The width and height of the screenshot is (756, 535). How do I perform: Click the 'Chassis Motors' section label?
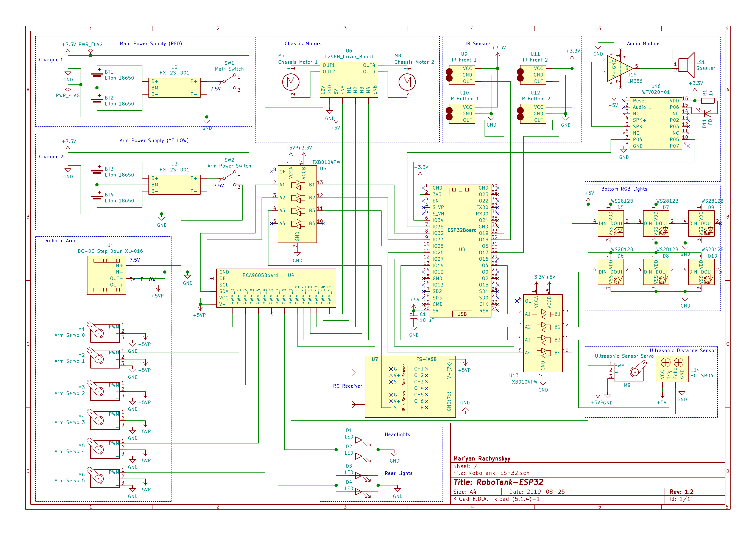click(303, 44)
